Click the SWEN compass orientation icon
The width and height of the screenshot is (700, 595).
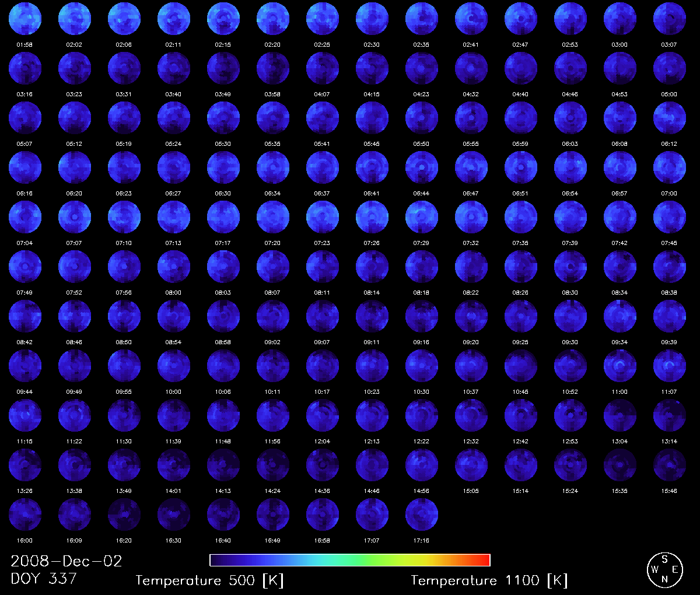pyautogui.click(x=664, y=570)
